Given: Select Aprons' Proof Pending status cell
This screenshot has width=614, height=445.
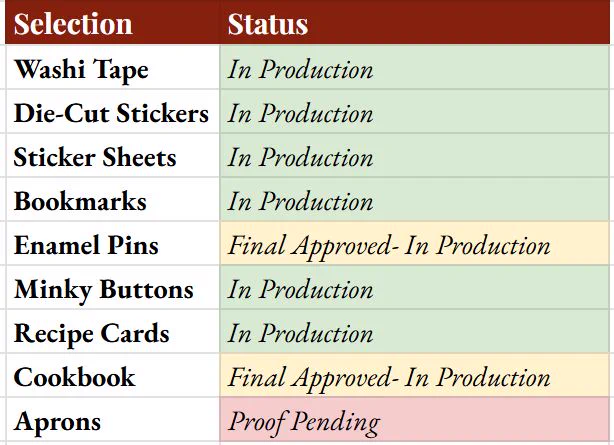Looking at the screenshot, I should coord(415,420).
